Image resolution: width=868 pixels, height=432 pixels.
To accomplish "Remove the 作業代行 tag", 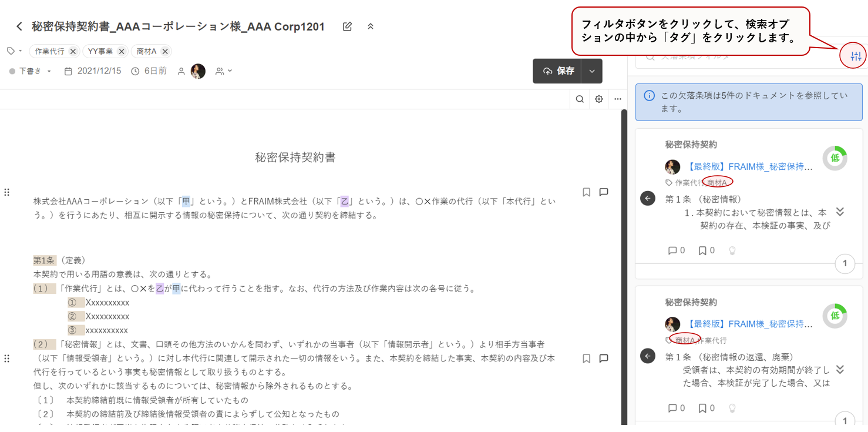I will pyautogui.click(x=73, y=52).
